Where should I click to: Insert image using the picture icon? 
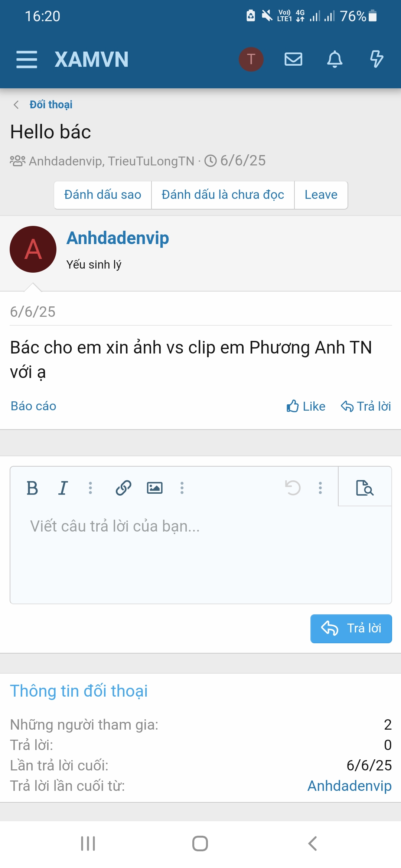pyautogui.click(x=154, y=488)
